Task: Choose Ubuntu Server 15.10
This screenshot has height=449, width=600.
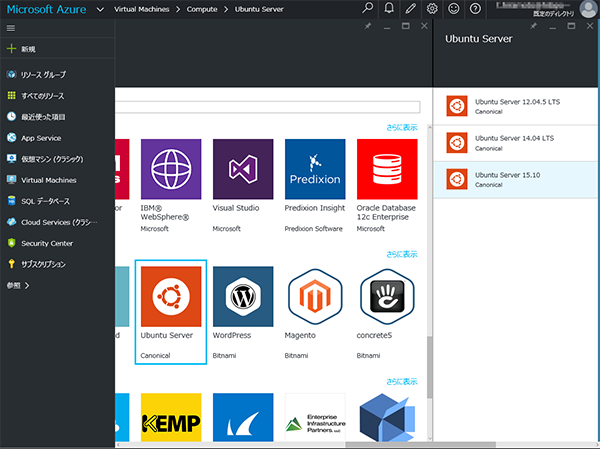Action: (515, 179)
